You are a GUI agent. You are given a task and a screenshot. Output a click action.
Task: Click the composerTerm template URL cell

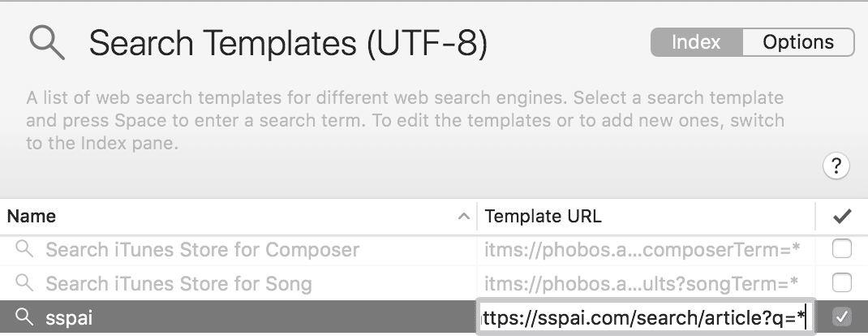pos(643,249)
